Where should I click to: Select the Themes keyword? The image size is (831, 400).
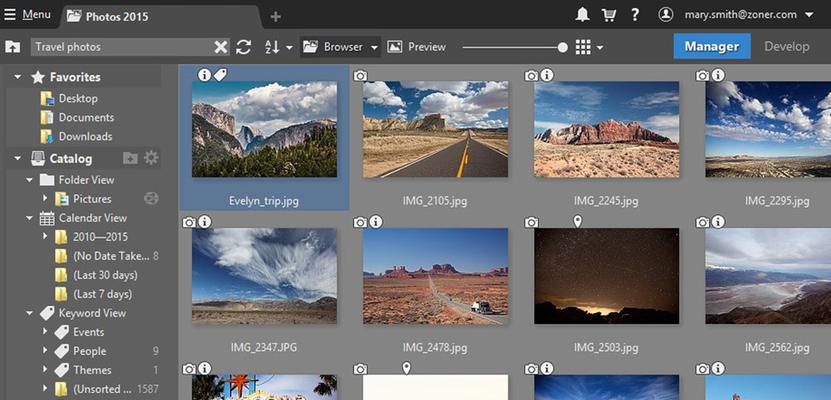tap(92, 370)
